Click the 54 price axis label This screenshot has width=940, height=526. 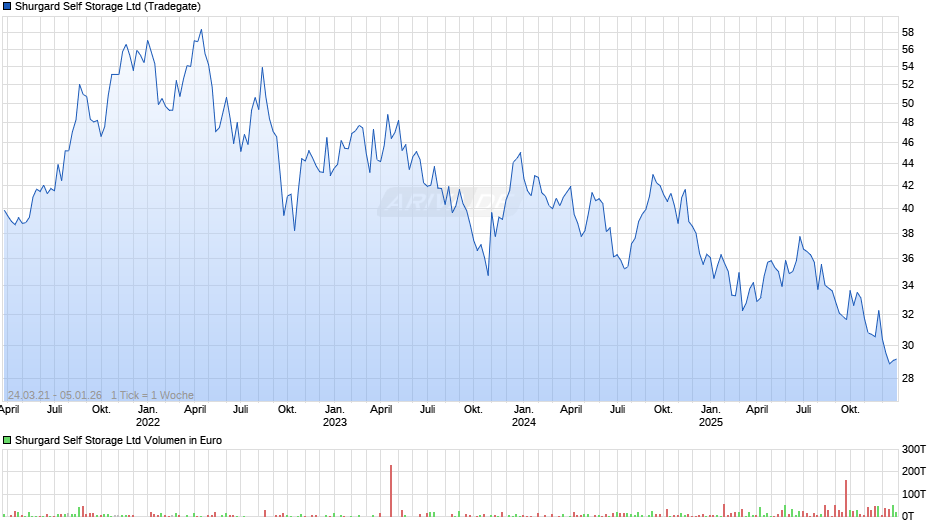pos(908,67)
